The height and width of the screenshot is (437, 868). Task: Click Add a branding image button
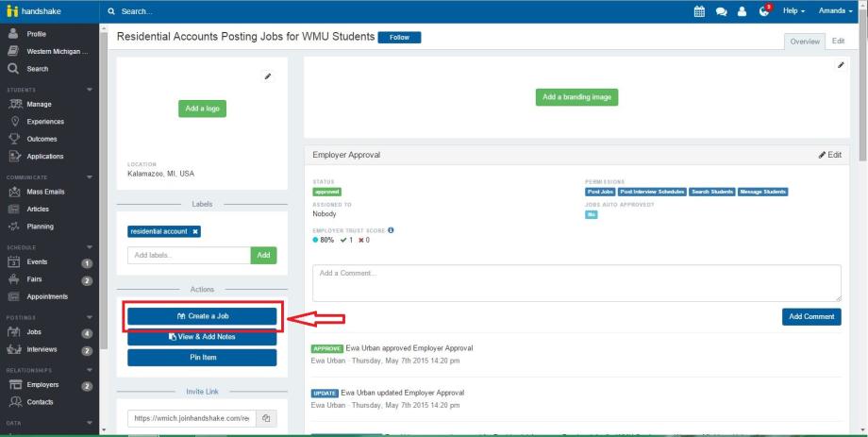pyautogui.click(x=576, y=97)
